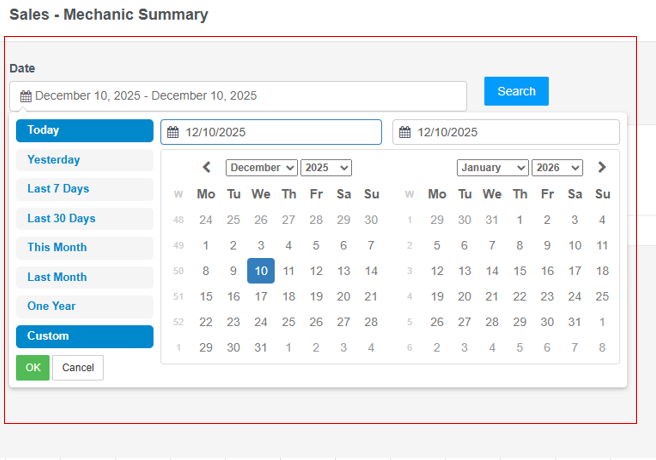Pick the This Month range
This screenshot has width=656, height=460.
pyautogui.click(x=85, y=248)
